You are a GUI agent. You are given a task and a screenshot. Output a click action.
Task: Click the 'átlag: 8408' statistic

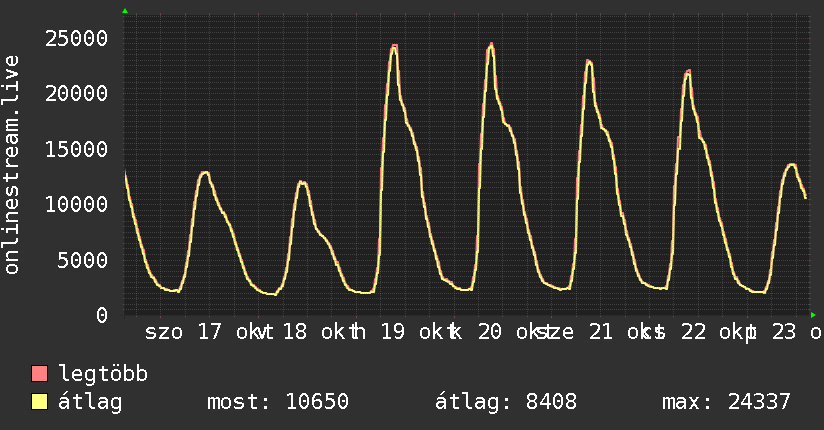point(506,402)
